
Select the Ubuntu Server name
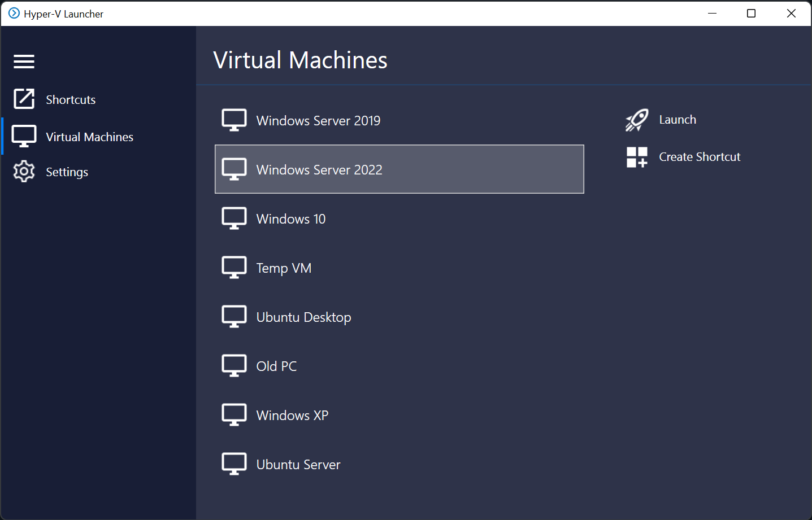coord(298,465)
